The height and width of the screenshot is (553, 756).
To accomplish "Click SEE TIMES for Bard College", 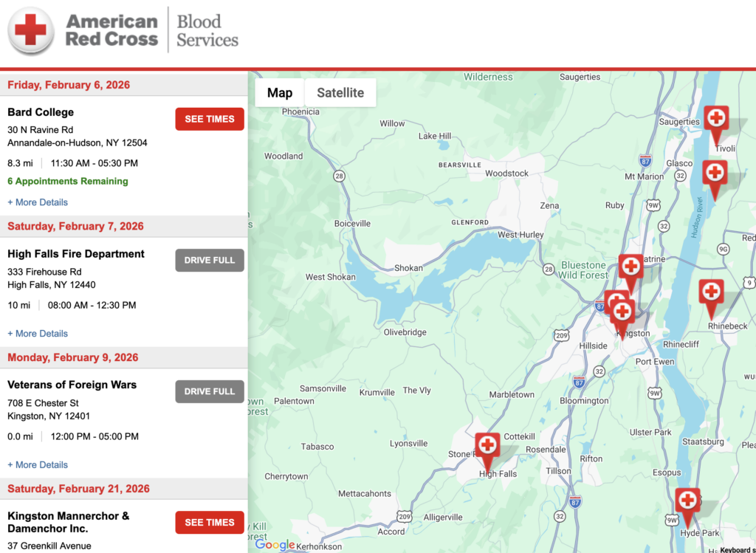I will (x=209, y=118).
